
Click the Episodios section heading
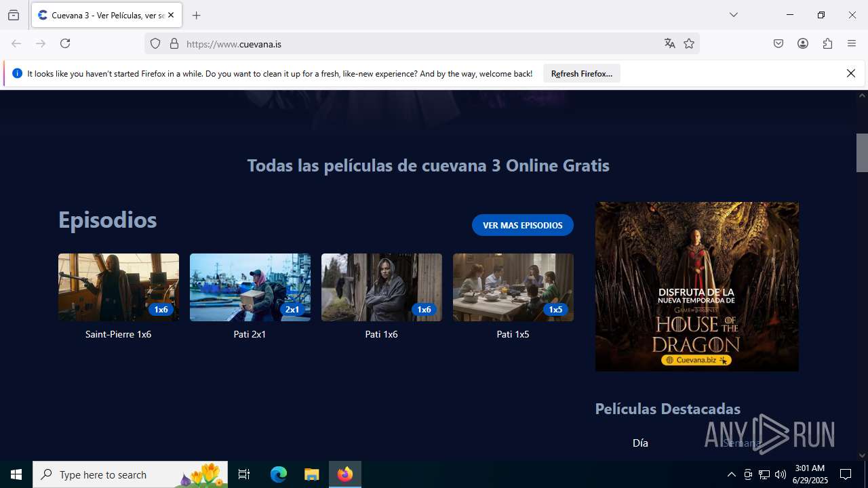click(108, 220)
